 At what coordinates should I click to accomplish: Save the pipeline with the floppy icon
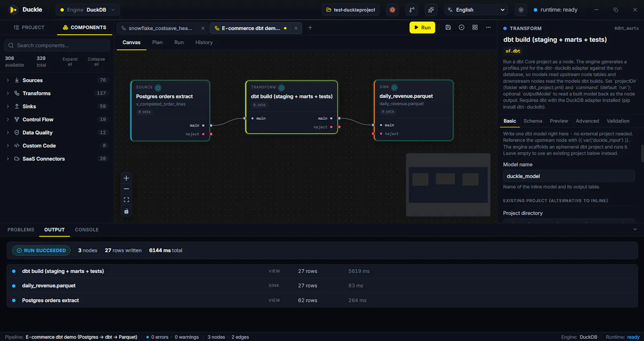click(x=448, y=27)
